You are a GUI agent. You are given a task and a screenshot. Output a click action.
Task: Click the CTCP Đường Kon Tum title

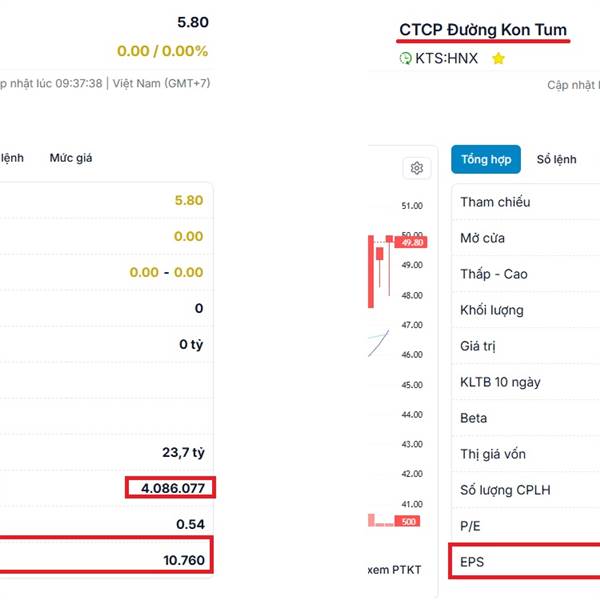click(483, 30)
